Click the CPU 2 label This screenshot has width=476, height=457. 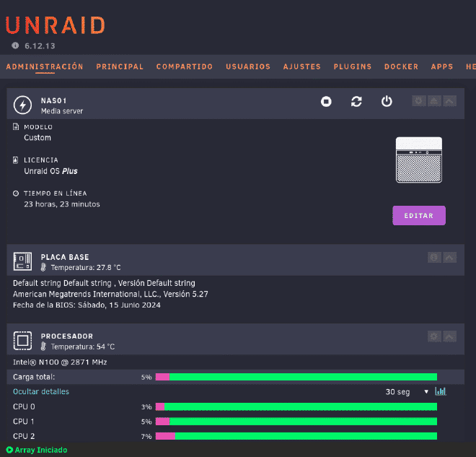(24, 436)
